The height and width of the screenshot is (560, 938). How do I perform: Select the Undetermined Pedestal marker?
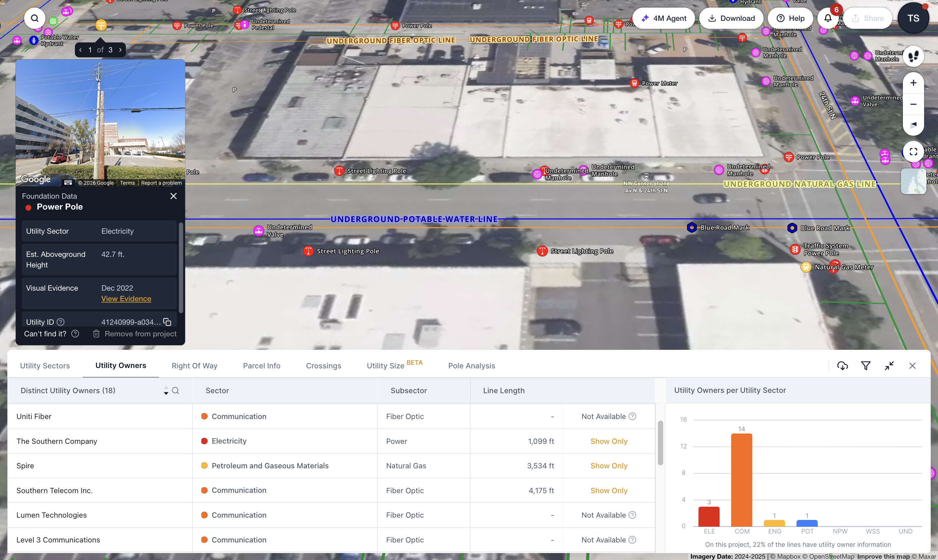pyautogui.click(x=245, y=24)
